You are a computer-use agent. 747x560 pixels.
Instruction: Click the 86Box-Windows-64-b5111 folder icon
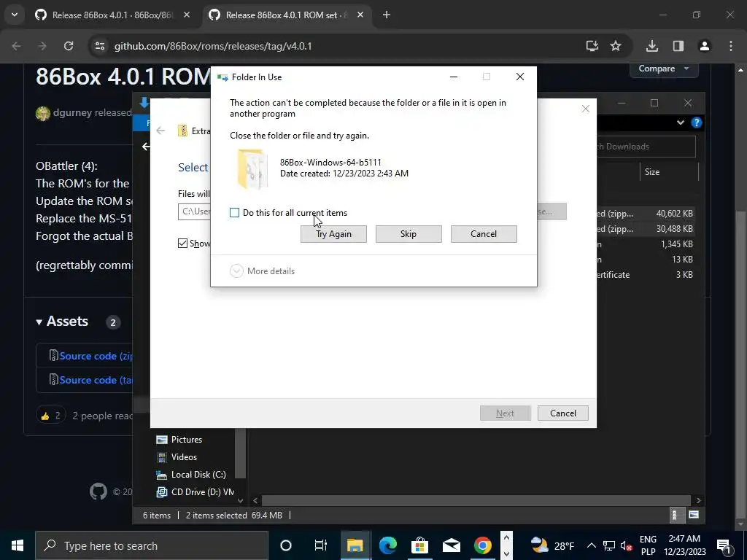252,168
